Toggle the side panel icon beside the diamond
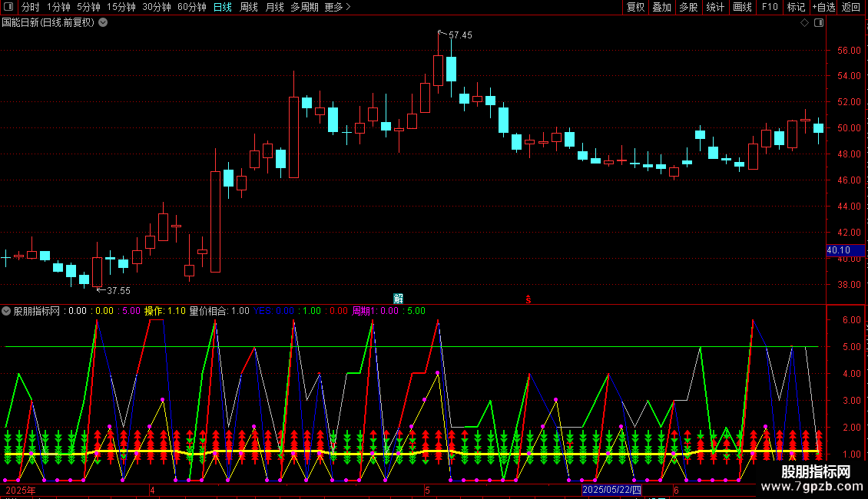This screenshot has height=499, width=868. [x=818, y=23]
